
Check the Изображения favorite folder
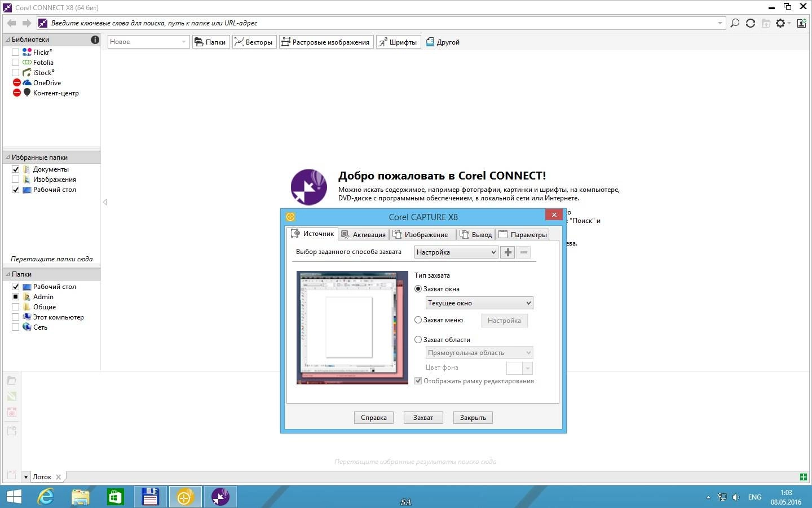[x=16, y=179]
